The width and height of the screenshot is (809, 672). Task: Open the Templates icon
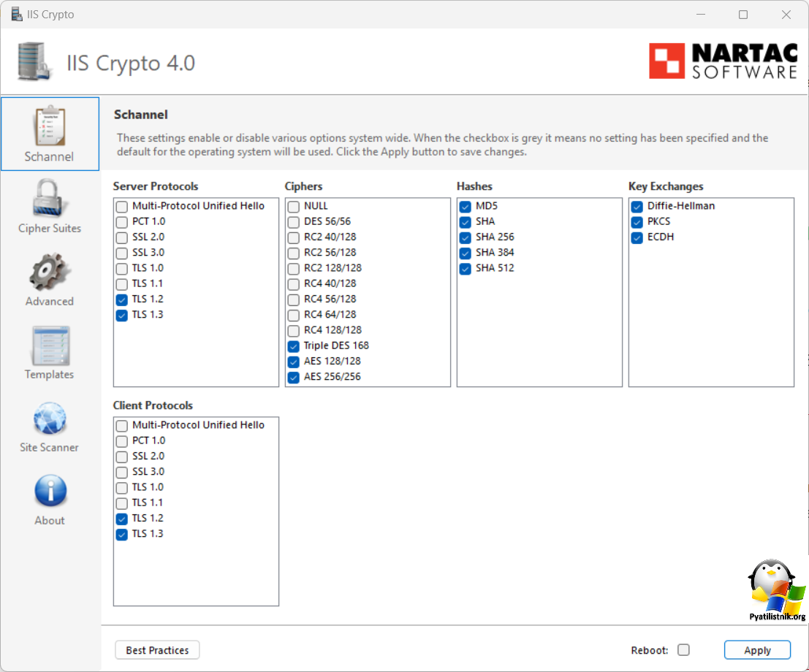(49, 345)
